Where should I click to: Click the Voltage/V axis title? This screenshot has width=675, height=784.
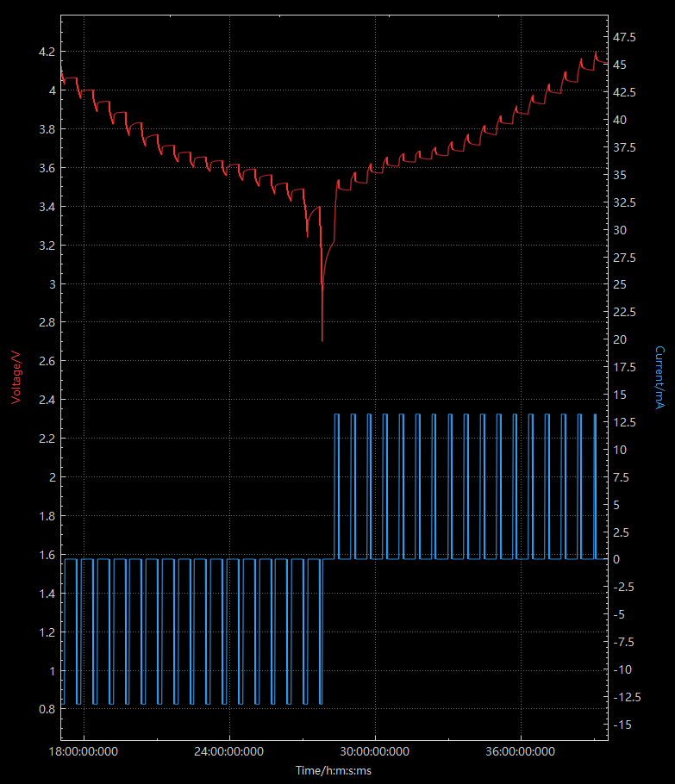click(x=16, y=377)
